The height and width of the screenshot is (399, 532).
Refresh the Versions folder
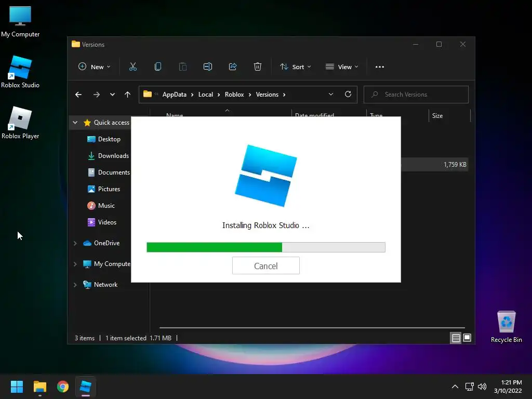click(348, 95)
